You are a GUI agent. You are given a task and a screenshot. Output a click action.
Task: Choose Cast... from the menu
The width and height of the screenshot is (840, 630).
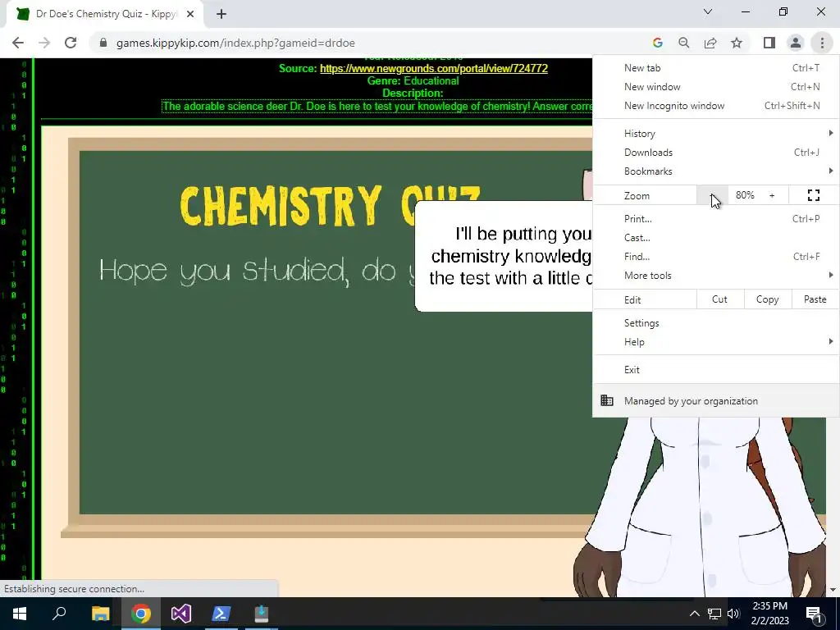coord(715,237)
